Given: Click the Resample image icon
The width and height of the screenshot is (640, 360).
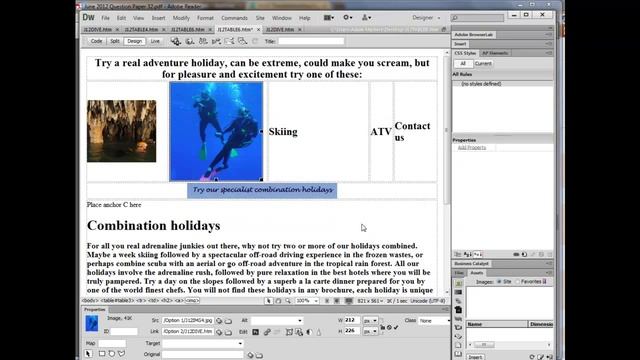Looking at the screenshot, I should [300, 332].
